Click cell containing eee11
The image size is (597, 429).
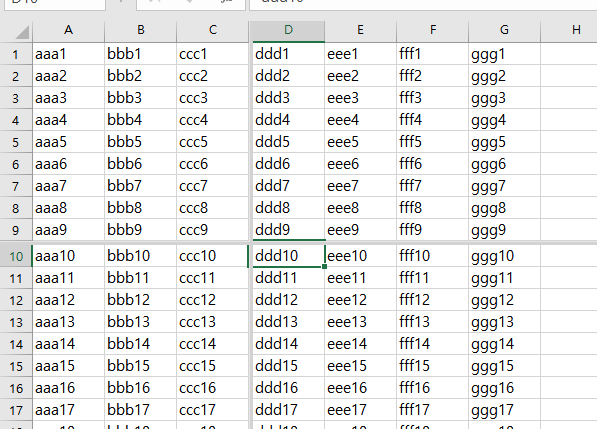coord(361,278)
